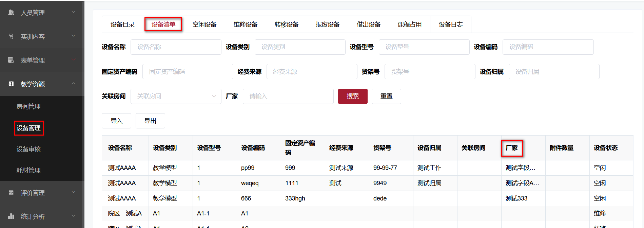Screen dimensions: 644x228
Task: Click the 导出 button
Action: click(x=150, y=121)
